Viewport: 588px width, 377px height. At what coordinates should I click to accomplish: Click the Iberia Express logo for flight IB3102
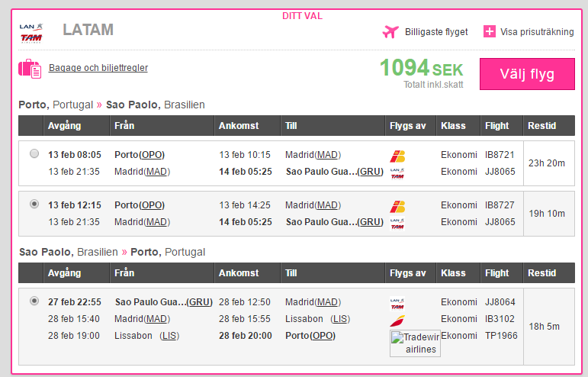(397, 321)
